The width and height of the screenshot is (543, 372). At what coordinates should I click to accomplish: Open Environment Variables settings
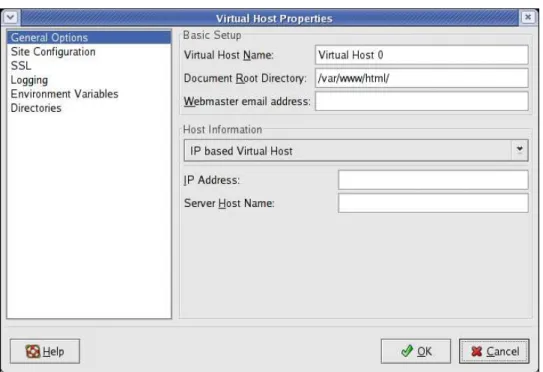coord(89,94)
